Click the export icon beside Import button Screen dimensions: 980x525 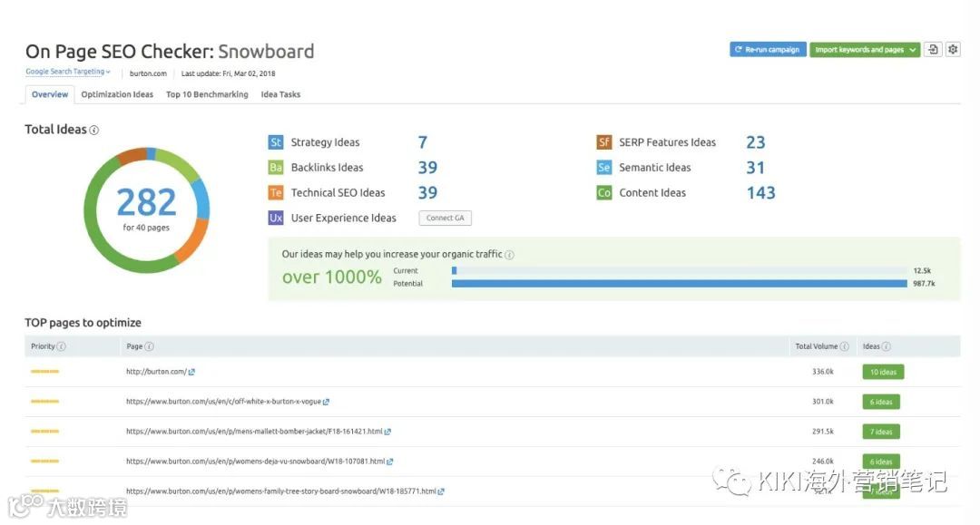[x=933, y=49]
